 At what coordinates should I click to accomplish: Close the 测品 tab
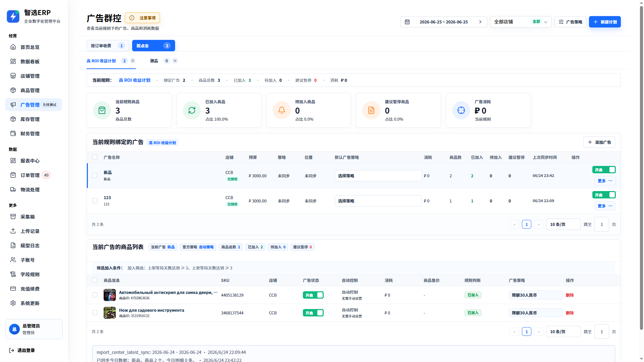click(x=175, y=61)
